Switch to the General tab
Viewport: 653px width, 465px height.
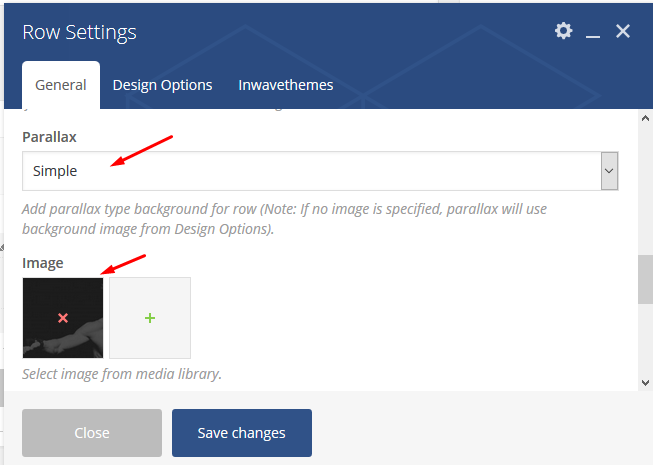(x=61, y=85)
